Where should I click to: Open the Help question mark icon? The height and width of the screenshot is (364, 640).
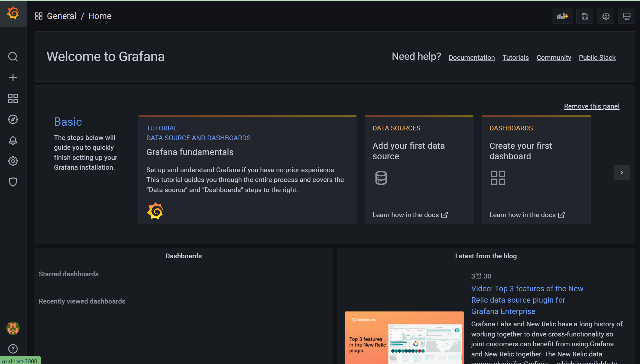click(x=13, y=349)
